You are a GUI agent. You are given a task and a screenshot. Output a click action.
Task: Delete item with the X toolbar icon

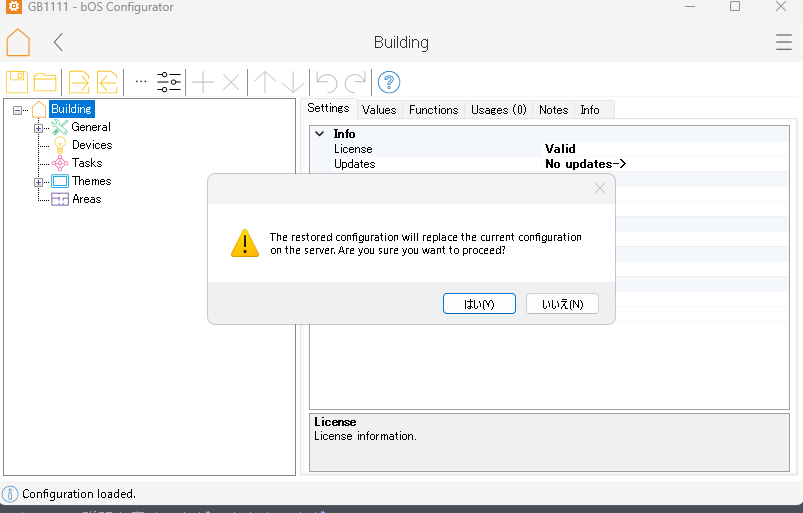pyautogui.click(x=231, y=82)
